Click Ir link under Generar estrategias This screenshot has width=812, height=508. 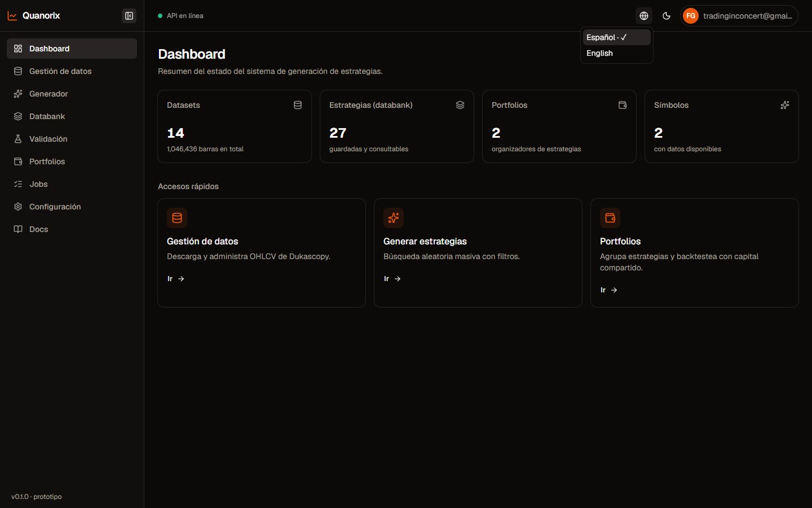click(392, 279)
